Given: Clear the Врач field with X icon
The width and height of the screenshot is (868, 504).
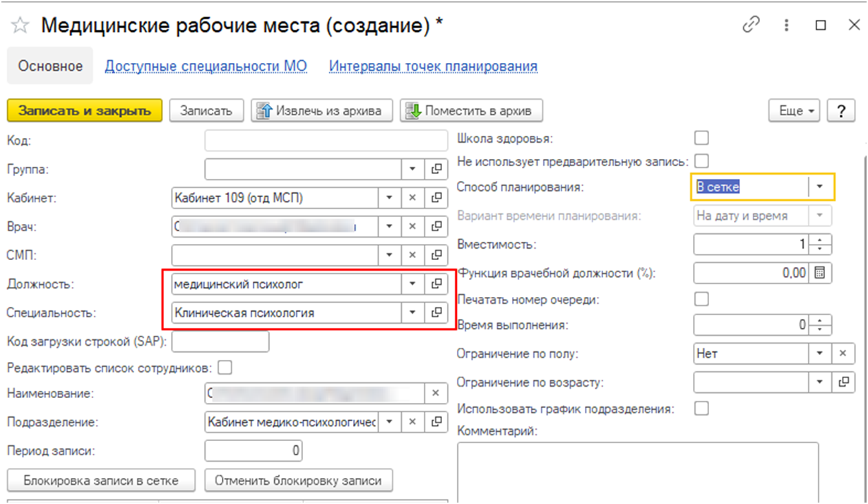Looking at the screenshot, I should tap(413, 227).
